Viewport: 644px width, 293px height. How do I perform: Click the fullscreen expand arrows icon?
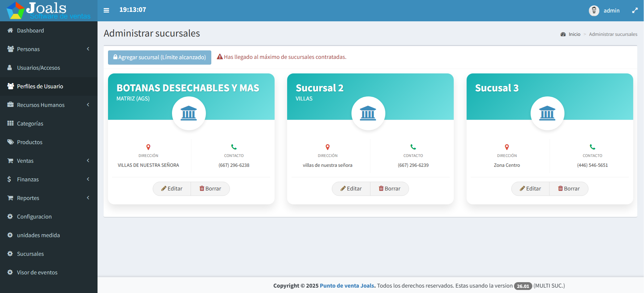[635, 10]
